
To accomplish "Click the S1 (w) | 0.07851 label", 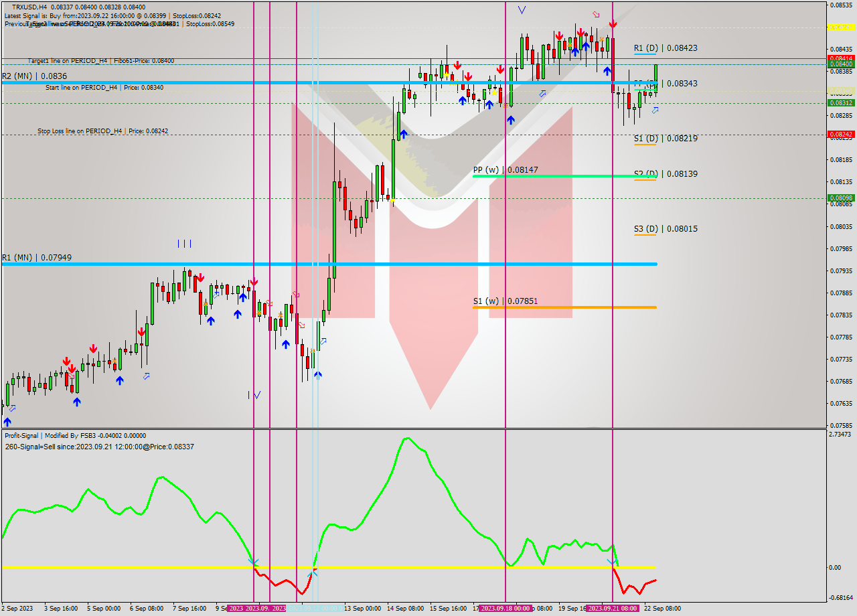I will [505, 301].
